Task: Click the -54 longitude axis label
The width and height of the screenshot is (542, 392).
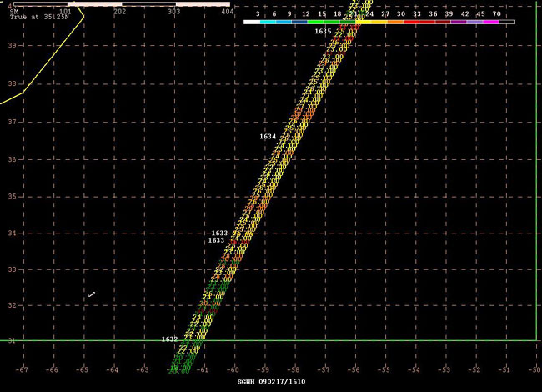Action: point(414,369)
